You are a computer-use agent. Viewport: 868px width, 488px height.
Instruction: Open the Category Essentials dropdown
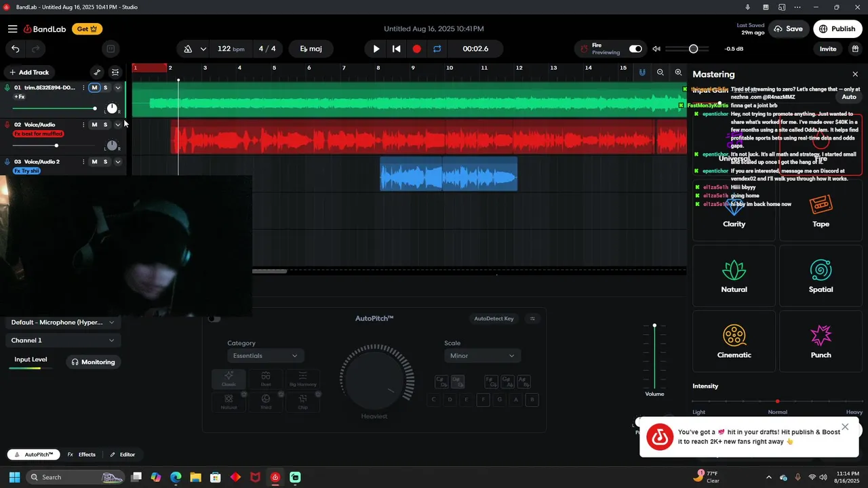265,356
